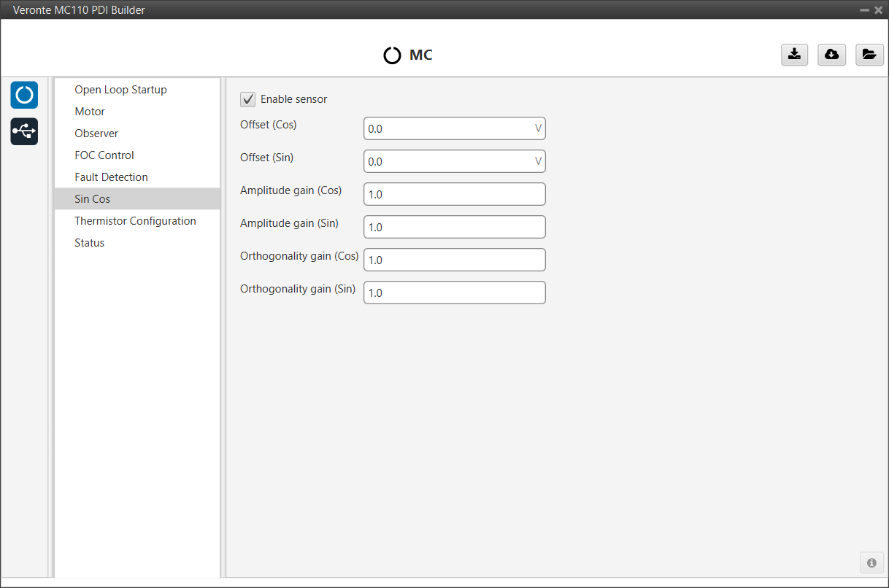Screen dimensions: 889x588
Task: Click the Amplitude gain (Cos) input field
Action: [454, 194]
